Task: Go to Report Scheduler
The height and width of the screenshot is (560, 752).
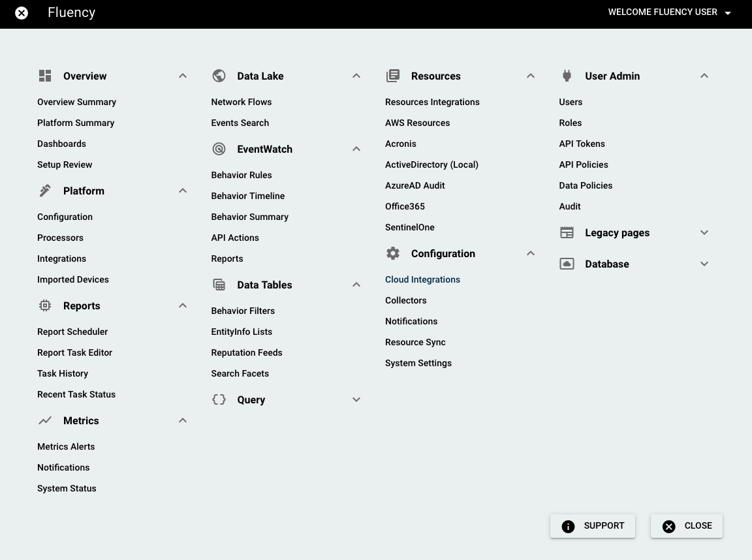Action: pyautogui.click(x=72, y=332)
